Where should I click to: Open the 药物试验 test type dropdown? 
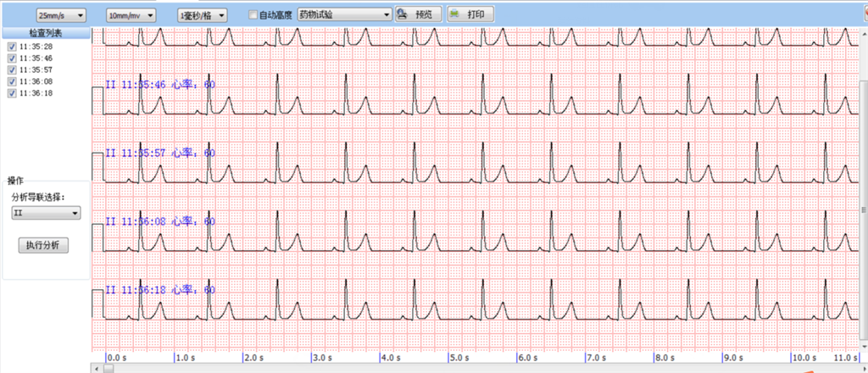[344, 15]
